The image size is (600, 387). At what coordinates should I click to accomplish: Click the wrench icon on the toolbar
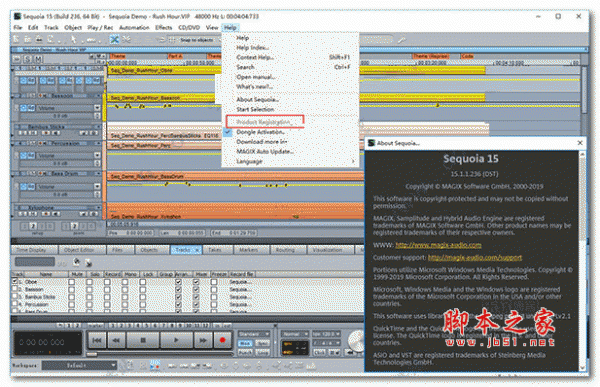coord(401,39)
